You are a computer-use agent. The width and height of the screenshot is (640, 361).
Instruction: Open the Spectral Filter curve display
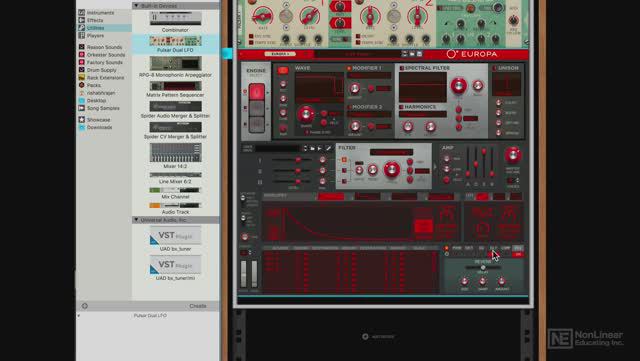(422, 87)
